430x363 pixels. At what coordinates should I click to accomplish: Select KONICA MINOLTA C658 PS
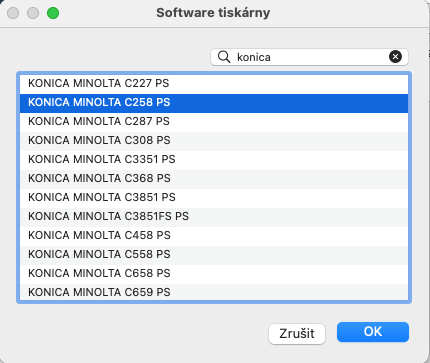coord(214,274)
